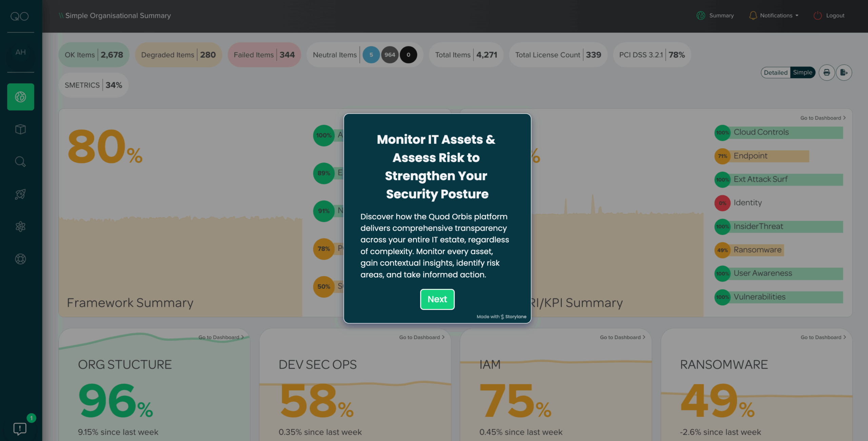Open the Made with Storylane link

pos(501,317)
